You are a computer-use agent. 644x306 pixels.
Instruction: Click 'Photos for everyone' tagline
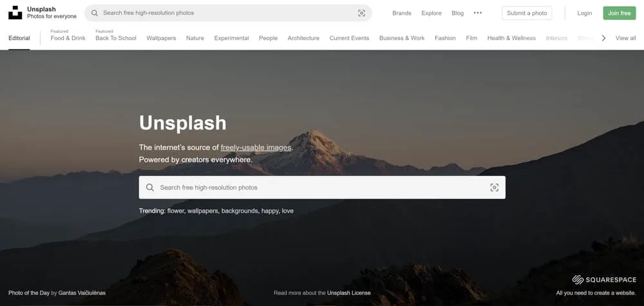52,17
